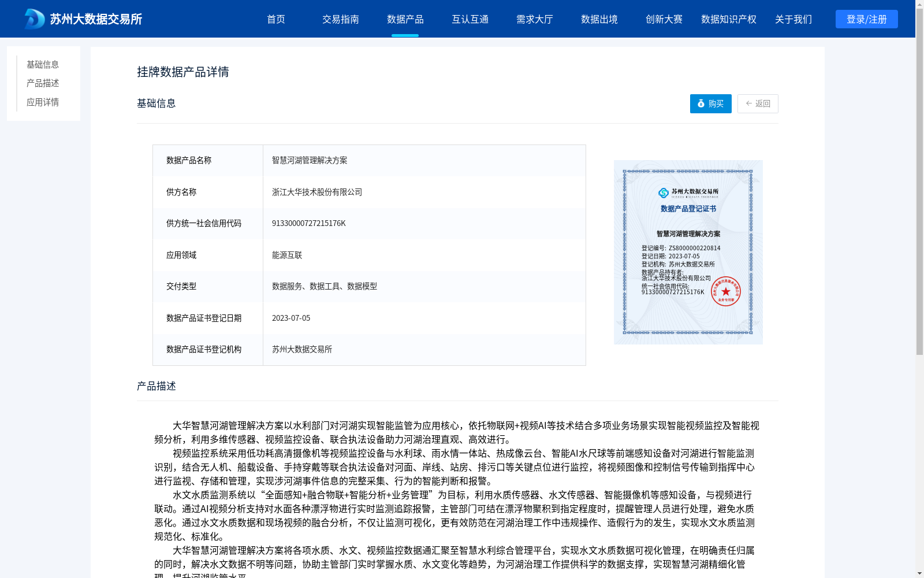Screen dimensions: 924x578
Task: Click the 浙江大华技术股份有限公司 supplier cell
Action: (424, 192)
